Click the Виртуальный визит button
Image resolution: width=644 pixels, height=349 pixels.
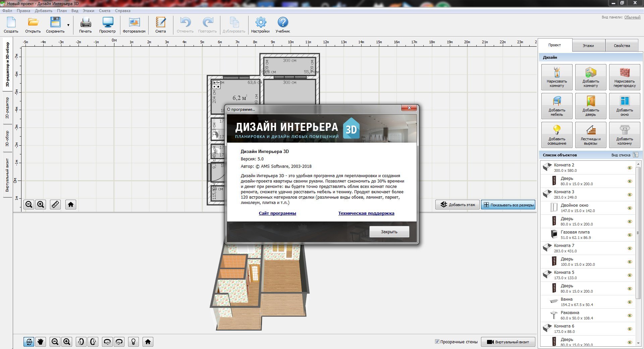point(508,342)
